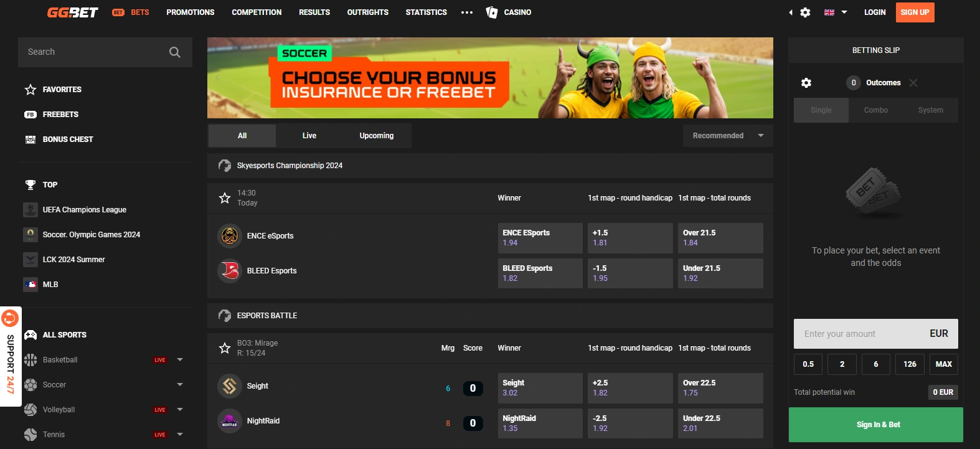This screenshot has height=449, width=980.
Task: Clear outcomes with the X icon
Action: 913,83
